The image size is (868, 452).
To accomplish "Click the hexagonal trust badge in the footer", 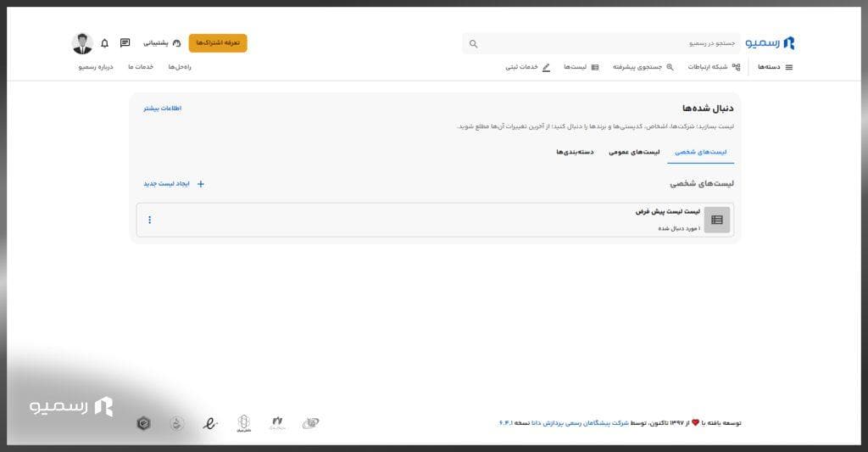I will [x=144, y=424].
